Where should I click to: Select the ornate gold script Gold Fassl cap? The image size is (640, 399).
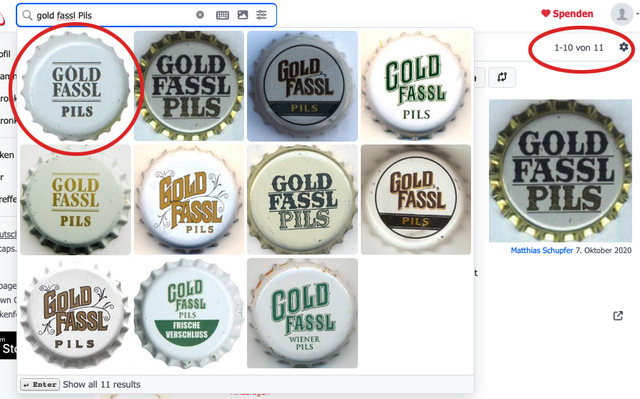189,200
